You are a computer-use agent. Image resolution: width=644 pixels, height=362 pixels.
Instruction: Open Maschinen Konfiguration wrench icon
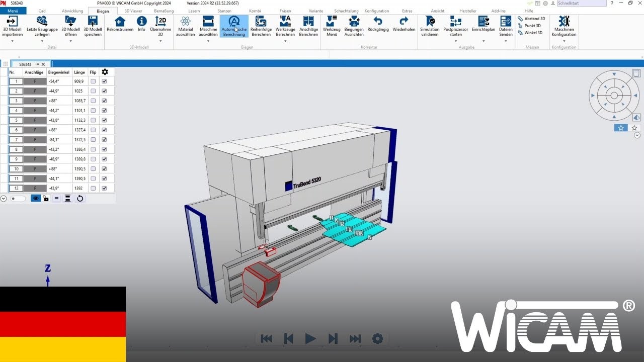[x=564, y=21]
